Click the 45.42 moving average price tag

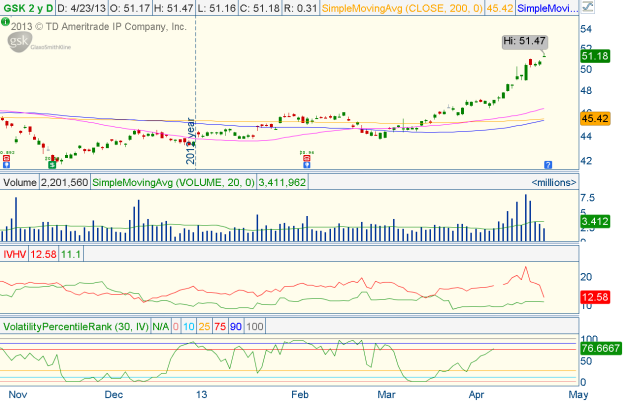pyautogui.click(x=596, y=118)
